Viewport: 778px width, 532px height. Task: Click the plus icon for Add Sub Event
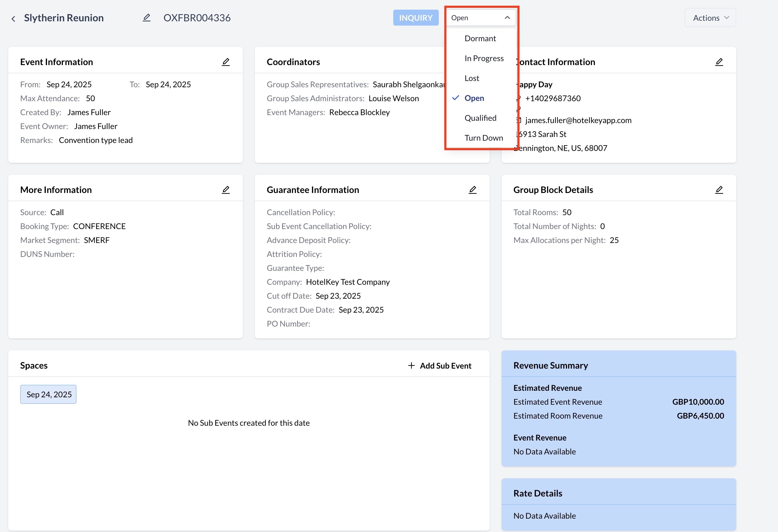[x=411, y=365]
